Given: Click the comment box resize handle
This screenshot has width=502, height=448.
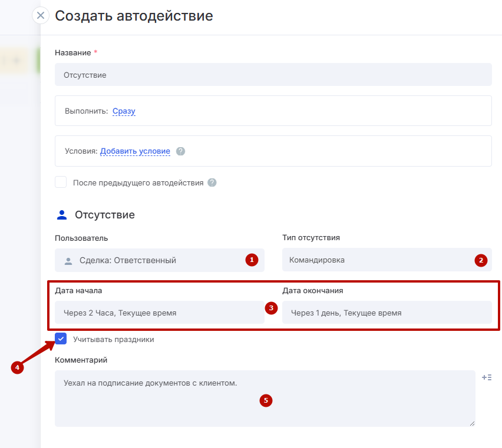Looking at the screenshot, I should coord(471,423).
